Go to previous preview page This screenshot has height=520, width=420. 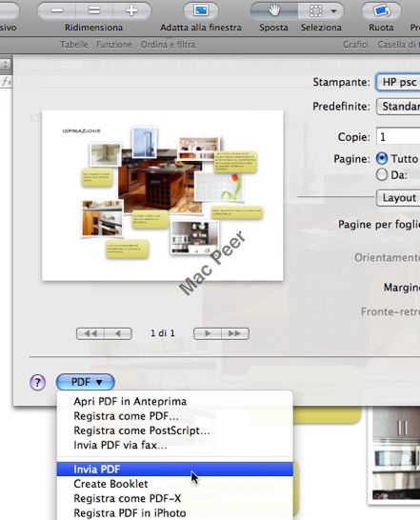coord(118,333)
